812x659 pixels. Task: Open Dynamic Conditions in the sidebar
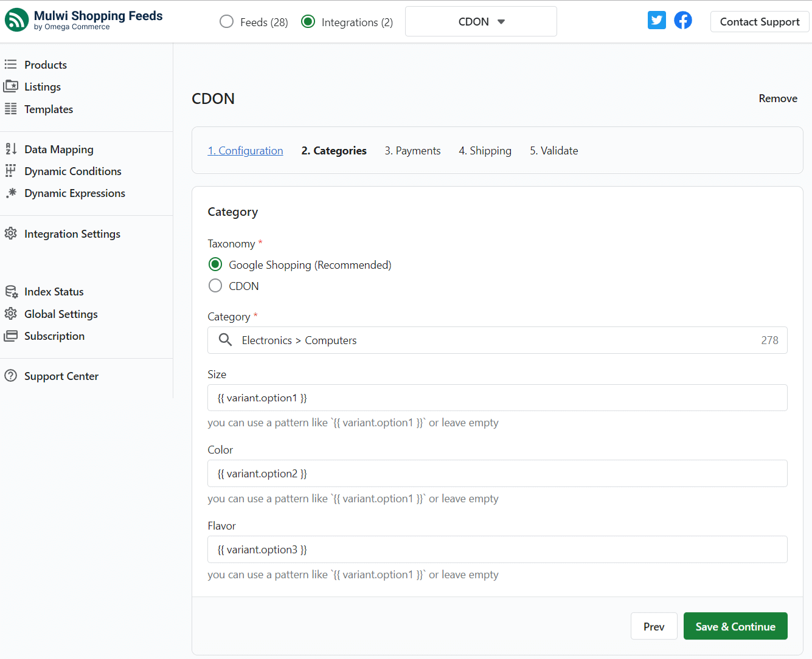(73, 171)
